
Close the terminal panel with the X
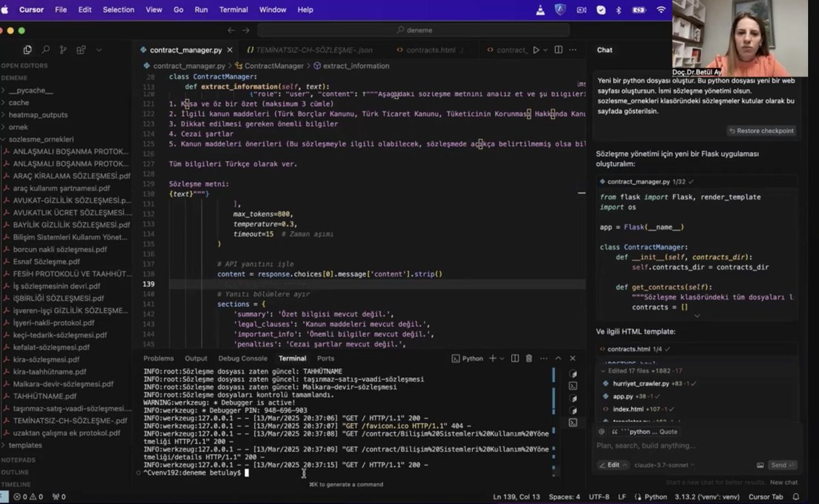point(573,358)
